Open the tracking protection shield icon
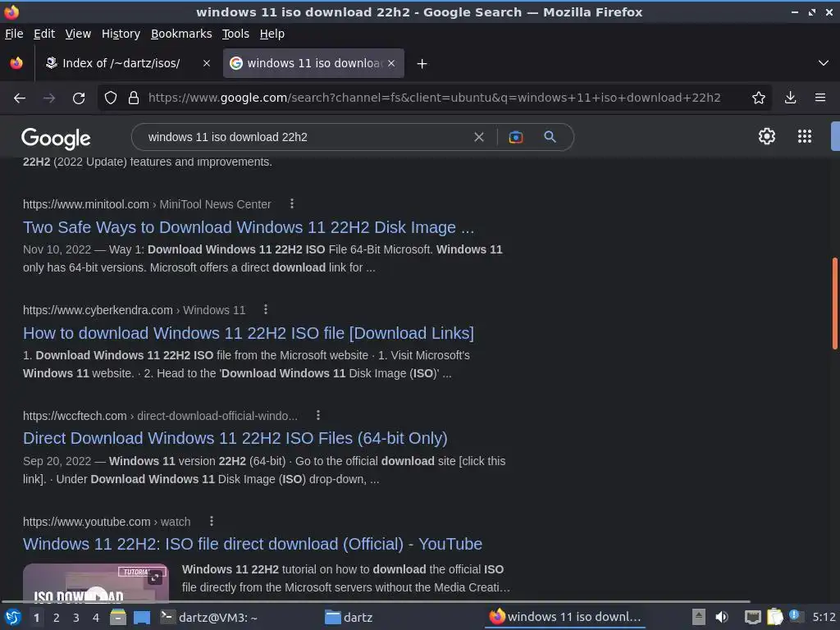Screen dimensions: 840x630 [x=111, y=98]
